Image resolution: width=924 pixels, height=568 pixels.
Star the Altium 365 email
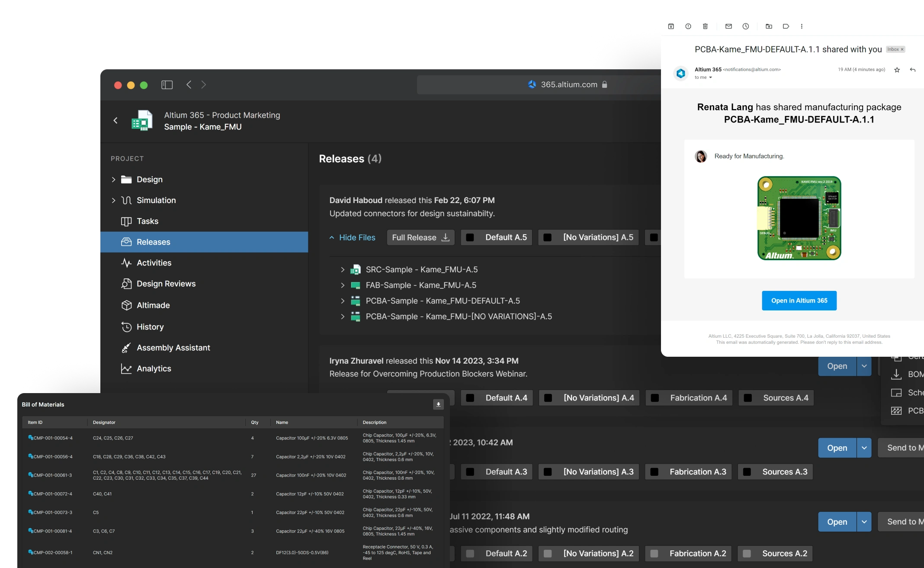897,70
